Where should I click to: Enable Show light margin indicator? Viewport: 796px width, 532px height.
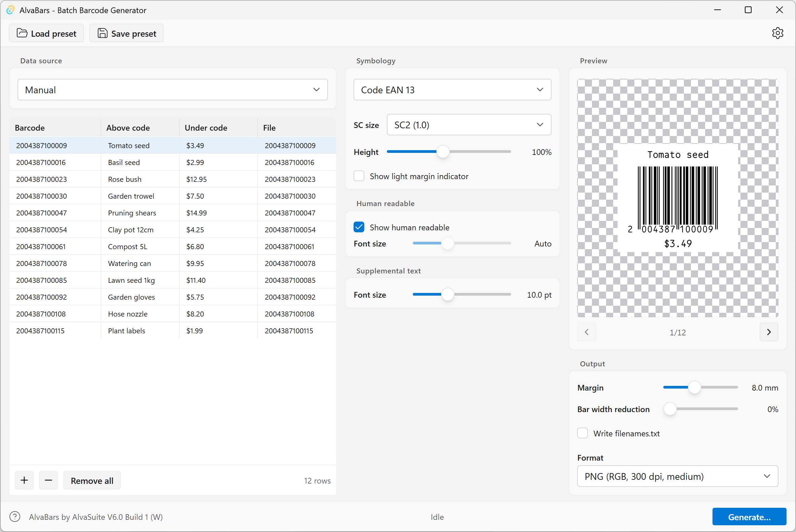(x=359, y=176)
